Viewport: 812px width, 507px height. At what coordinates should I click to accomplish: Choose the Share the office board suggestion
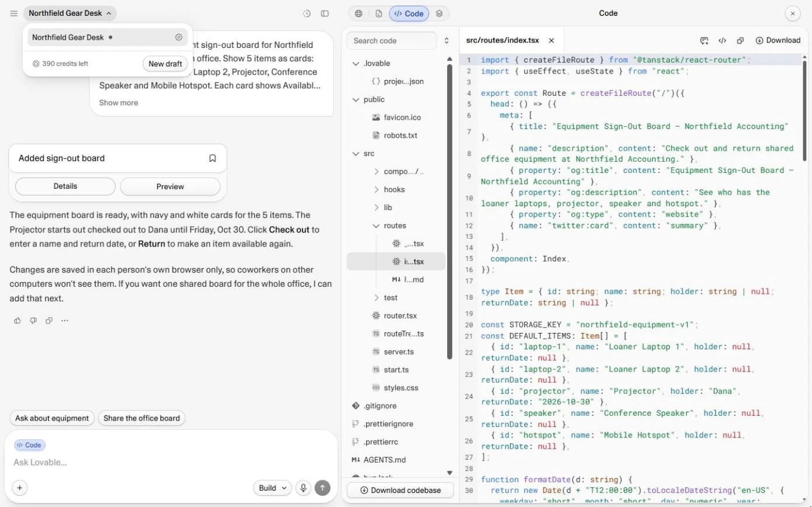click(141, 418)
